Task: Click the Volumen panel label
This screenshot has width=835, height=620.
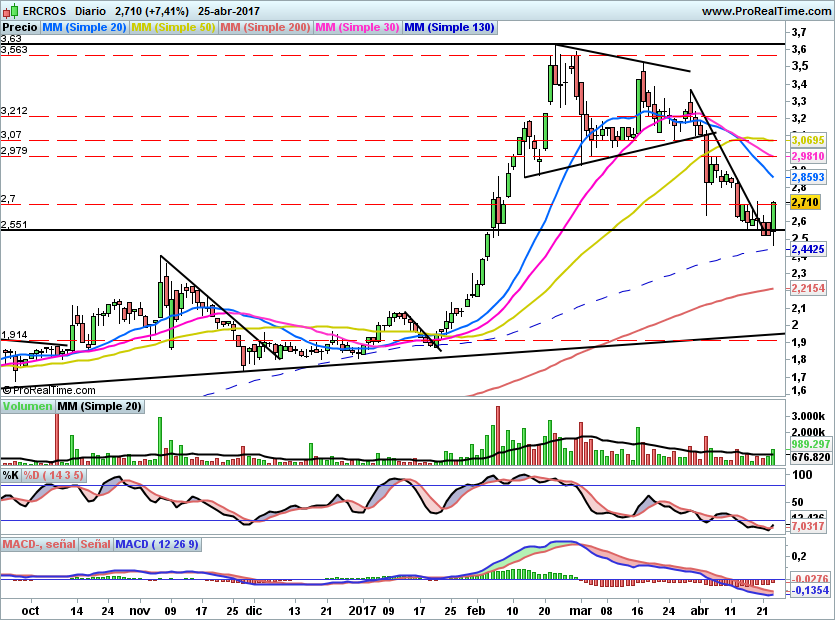Action: [x=27, y=407]
